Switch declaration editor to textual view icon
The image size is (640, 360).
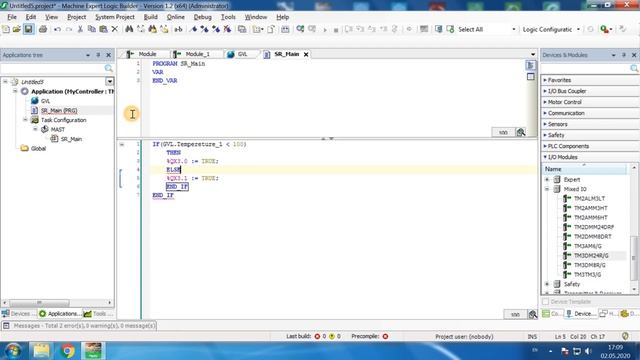tap(531, 65)
